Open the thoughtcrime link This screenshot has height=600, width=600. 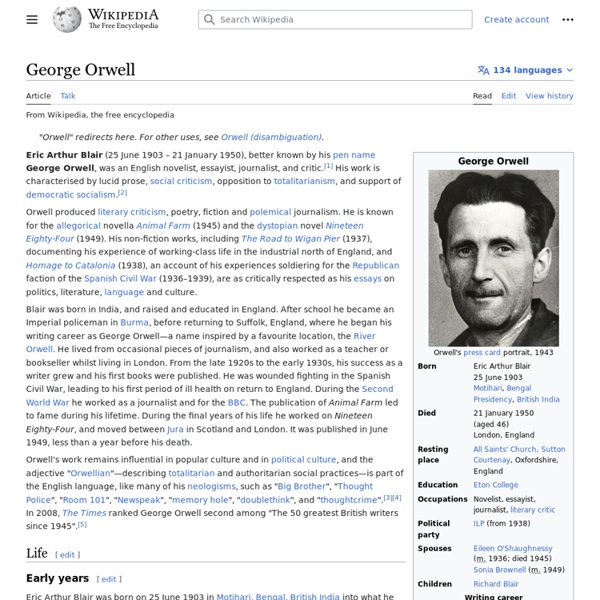tap(349, 500)
